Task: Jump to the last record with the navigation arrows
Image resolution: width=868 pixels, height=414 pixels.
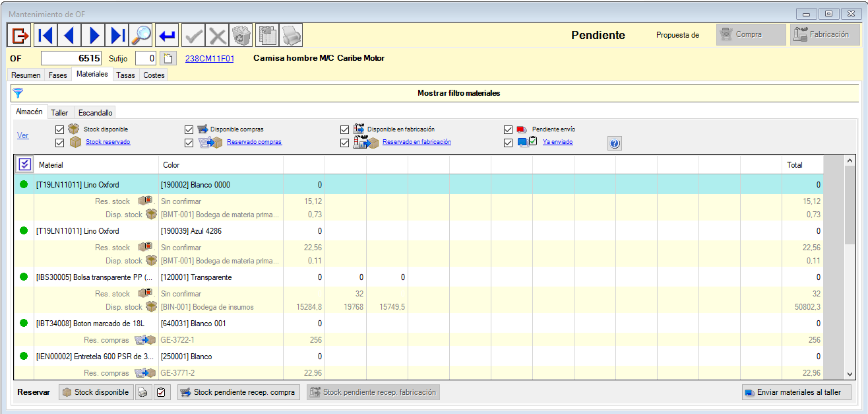Action: (117, 34)
